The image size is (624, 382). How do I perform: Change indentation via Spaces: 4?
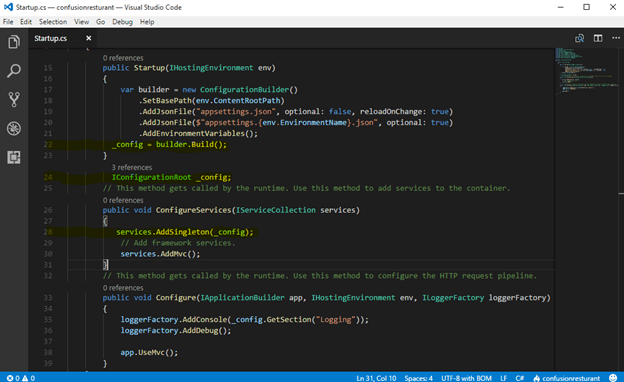[419, 378]
